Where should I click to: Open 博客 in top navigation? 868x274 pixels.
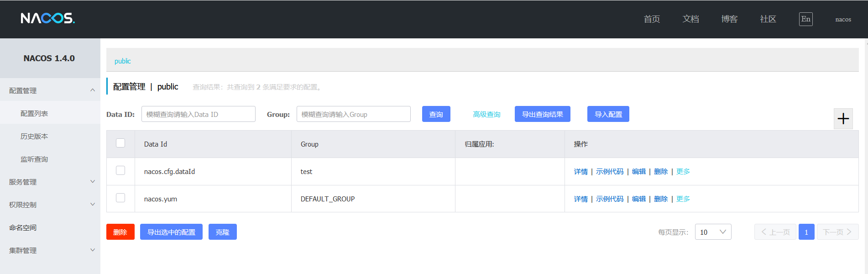pyautogui.click(x=729, y=19)
